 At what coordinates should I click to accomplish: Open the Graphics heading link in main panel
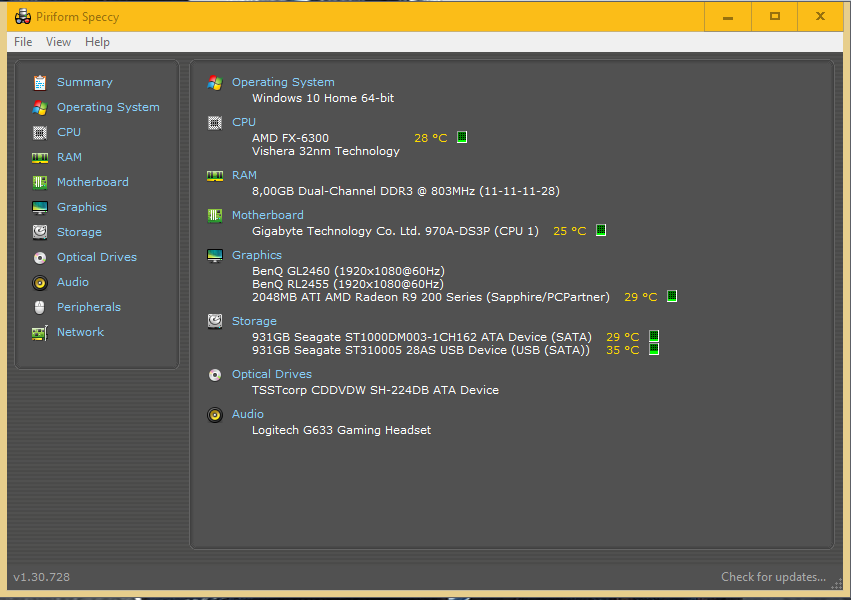[x=257, y=255]
